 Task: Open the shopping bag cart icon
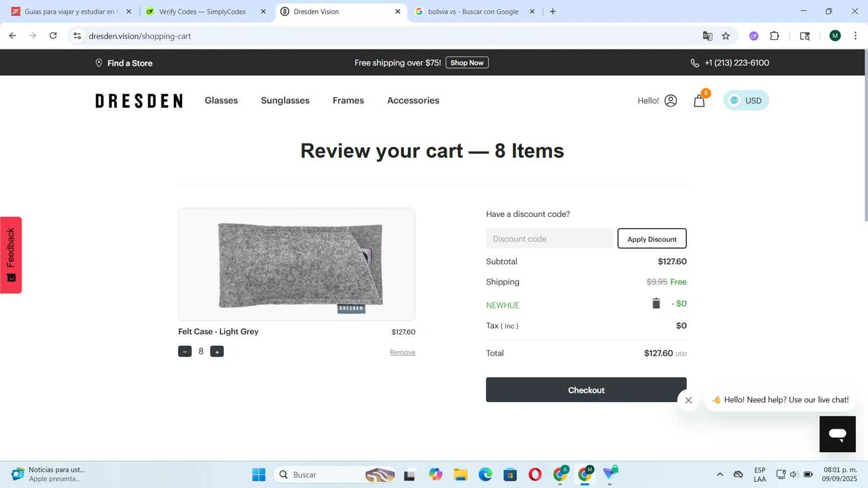699,101
